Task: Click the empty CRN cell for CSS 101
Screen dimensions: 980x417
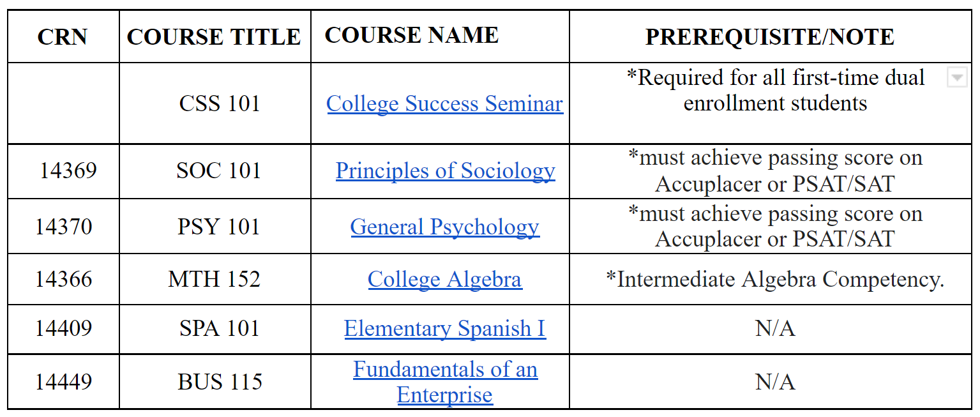Action: point(63,103)
